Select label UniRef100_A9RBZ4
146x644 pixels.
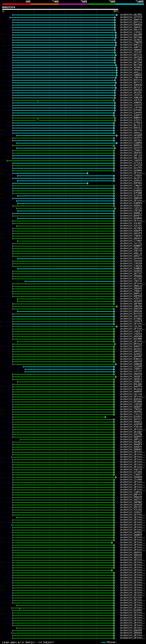[131, 75]
